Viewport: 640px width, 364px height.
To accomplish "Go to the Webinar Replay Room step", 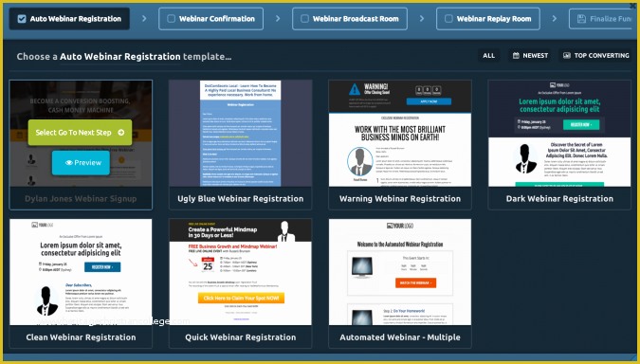I will click(x=488, y=19).
